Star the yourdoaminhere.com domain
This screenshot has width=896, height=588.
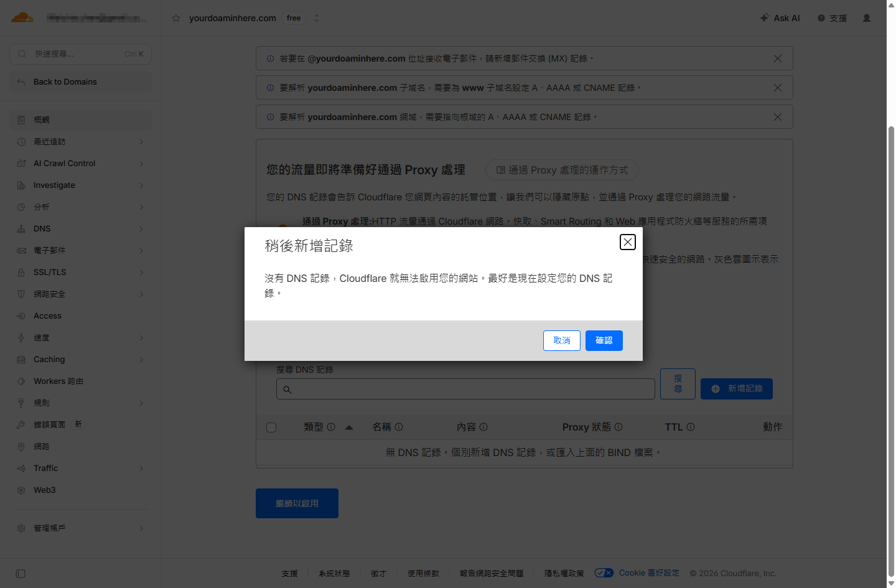[x=176, y=18]
